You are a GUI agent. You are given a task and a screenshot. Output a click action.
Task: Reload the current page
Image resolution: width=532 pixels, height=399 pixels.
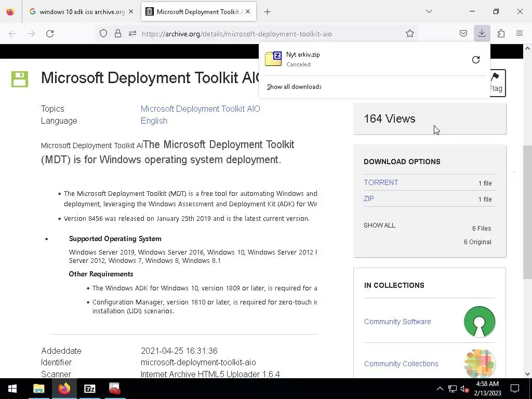coord(50,34)
